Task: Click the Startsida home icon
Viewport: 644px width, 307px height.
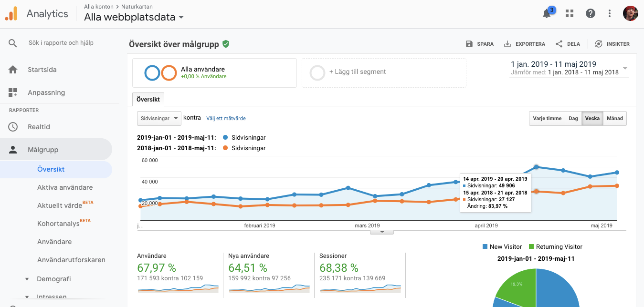Action: [x=13, y=70]
